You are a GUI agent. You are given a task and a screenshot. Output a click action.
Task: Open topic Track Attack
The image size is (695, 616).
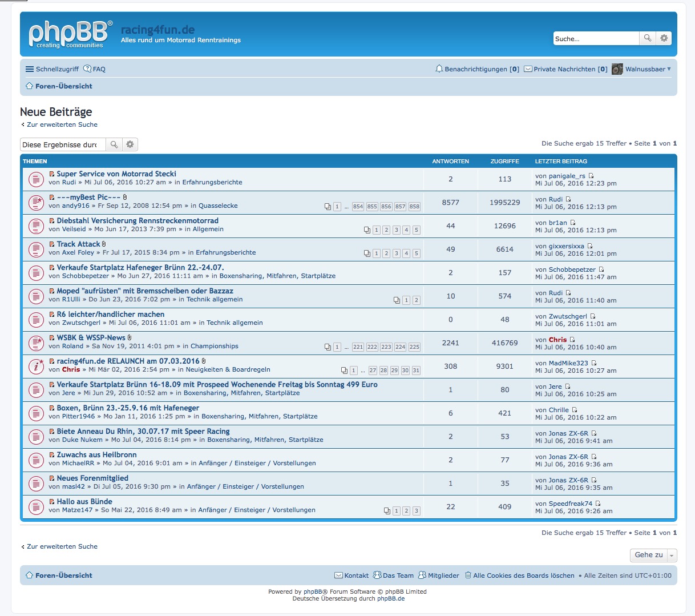(x=78, y=244)
